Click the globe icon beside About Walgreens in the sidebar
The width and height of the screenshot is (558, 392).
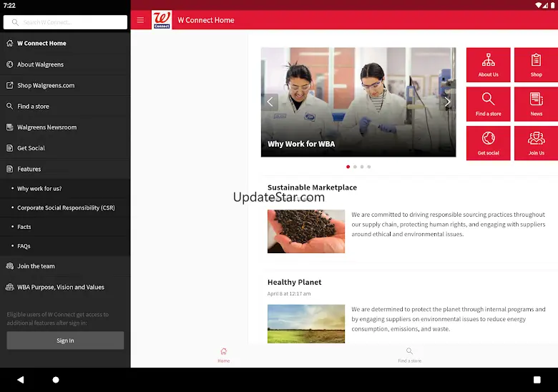[x=9, y=64]
